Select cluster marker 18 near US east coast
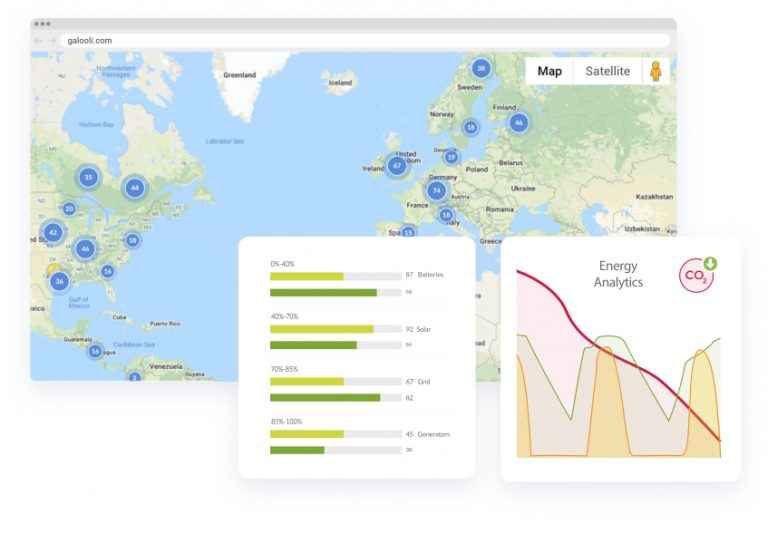 [132, 240]
